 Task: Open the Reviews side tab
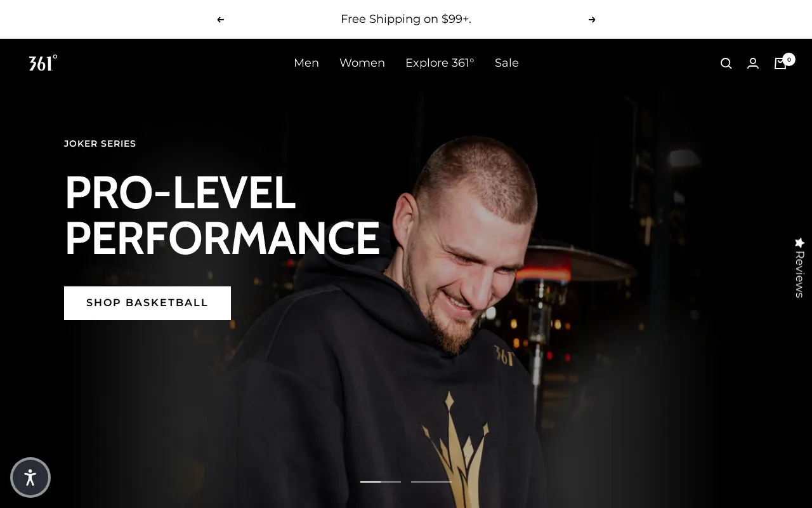[x=799, y=267]
